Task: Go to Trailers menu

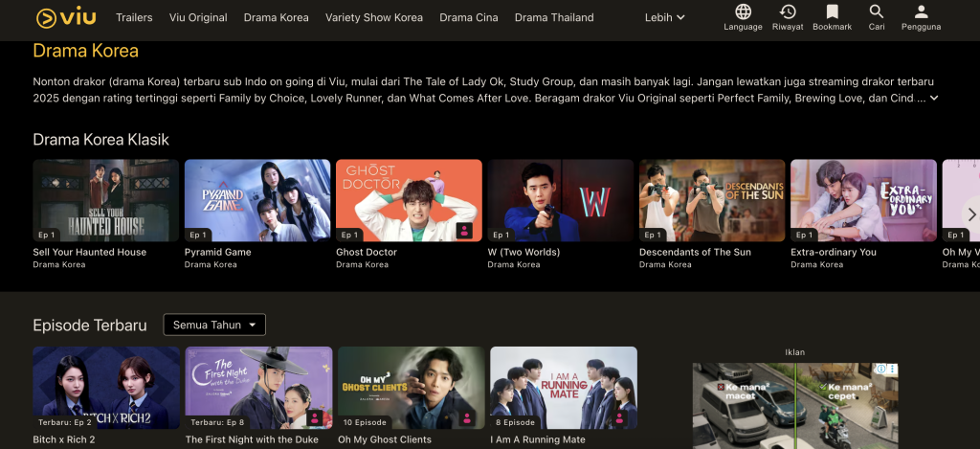Action: (134, 17)
